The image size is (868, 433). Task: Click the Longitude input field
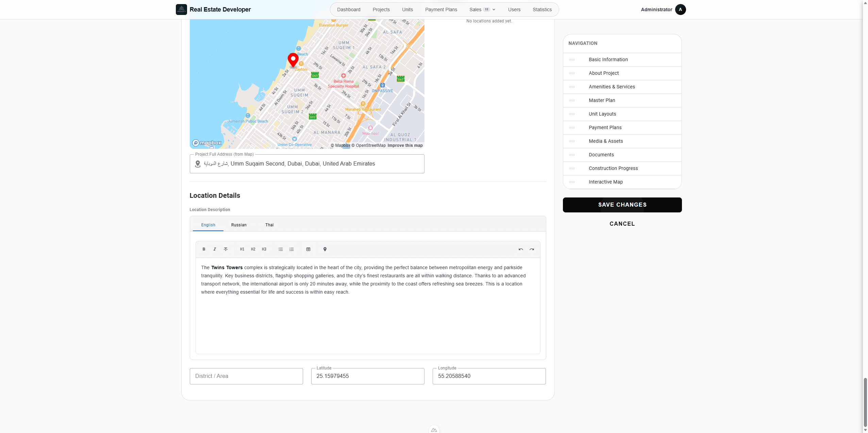pyautogui.click(x=489, y=376)
